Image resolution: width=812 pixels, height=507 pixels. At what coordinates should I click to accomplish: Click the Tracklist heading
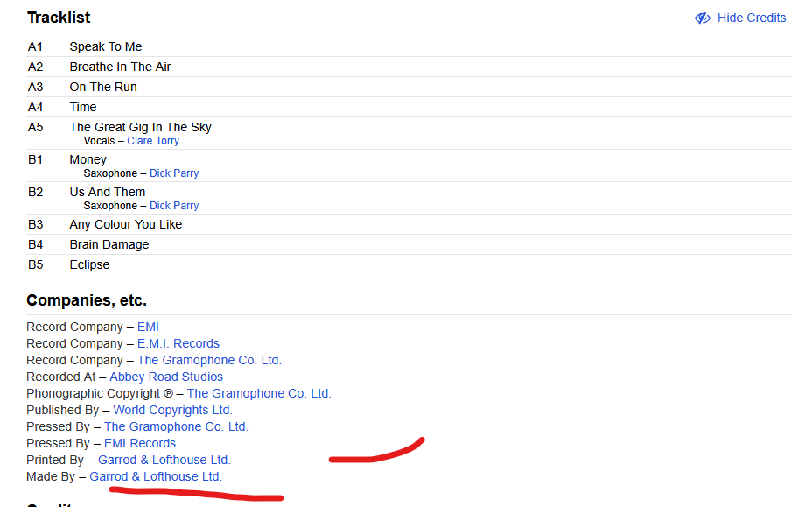tap(59, 18)
